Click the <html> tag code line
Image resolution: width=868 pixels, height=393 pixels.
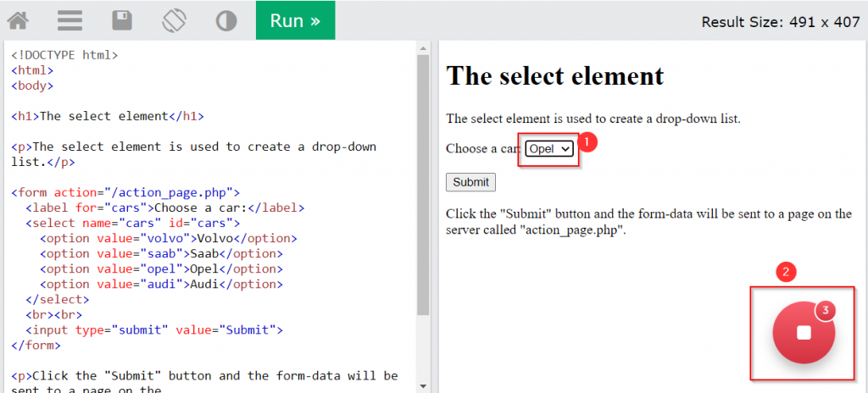(x=32, y=70)
